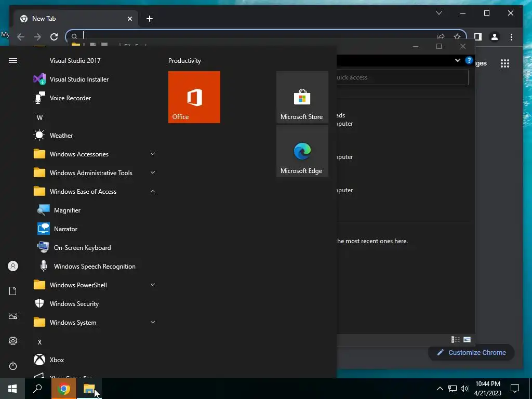Image resolution: width=532 pixels, height=399 pixels.
Task: Open notification Action Center
Action: [x=515, y=389]
